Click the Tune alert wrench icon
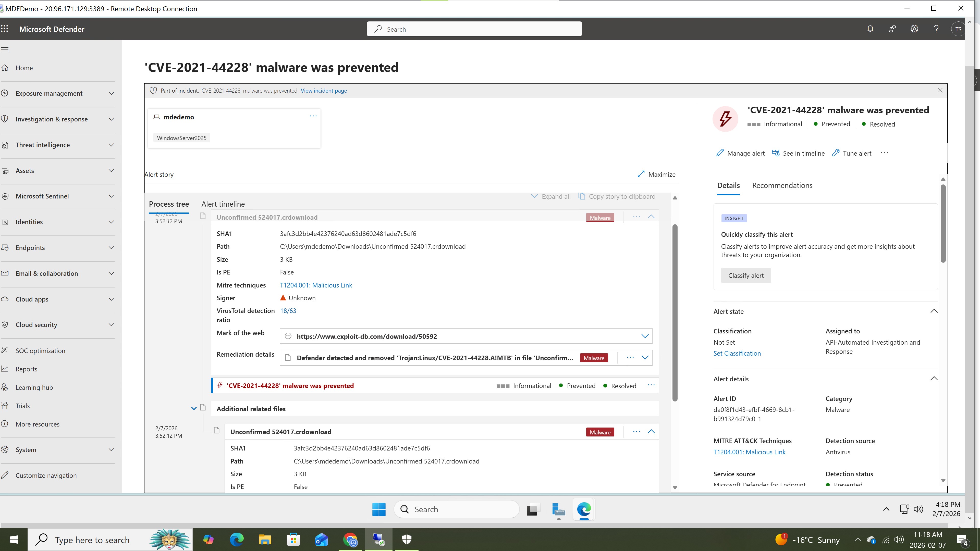The height and width of the screenshot is (551, 980). click(836, 153)
